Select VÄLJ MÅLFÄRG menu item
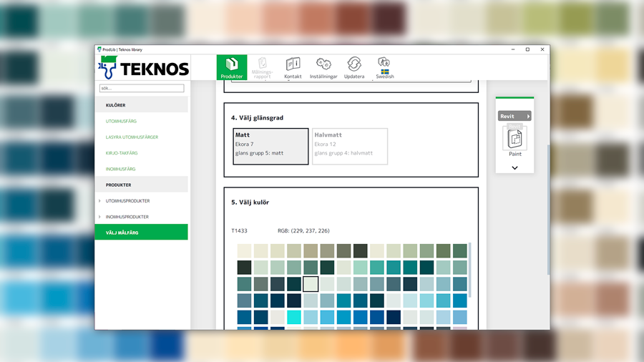This screenshot has height=362, width=644. coord(142,233)
